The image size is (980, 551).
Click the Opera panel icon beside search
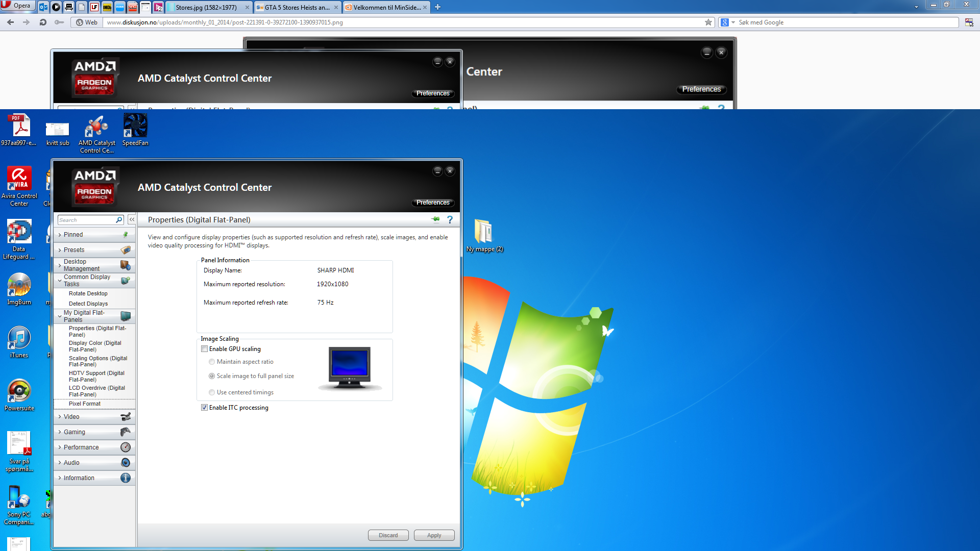coord(969,22)
